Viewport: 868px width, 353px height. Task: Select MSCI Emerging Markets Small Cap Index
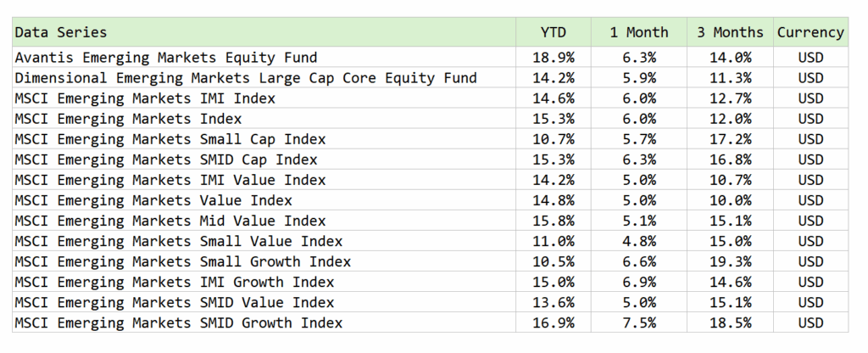pyautogui.click(x=170, y=139)
